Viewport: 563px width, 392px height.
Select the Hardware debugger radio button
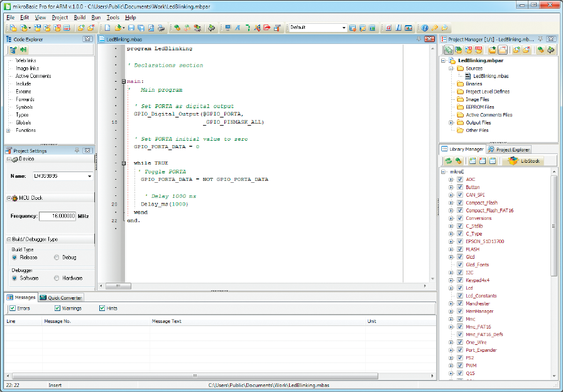point(57,278)
